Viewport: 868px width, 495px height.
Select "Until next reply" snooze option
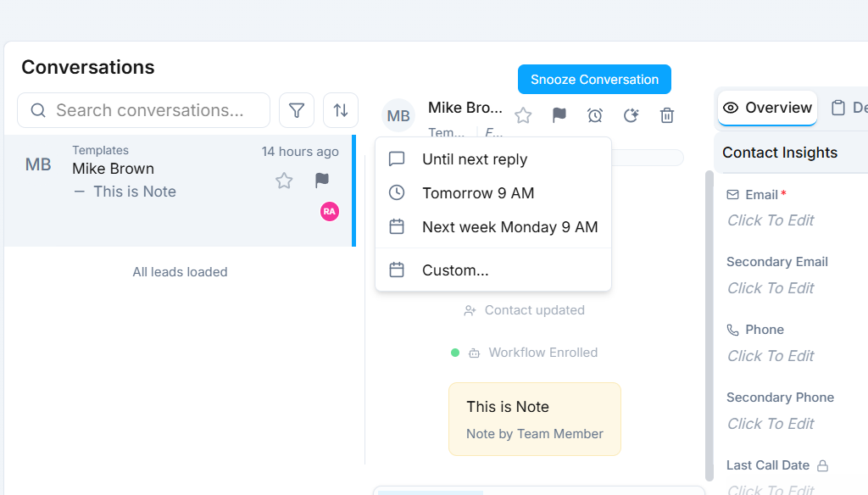click(475, 159)
